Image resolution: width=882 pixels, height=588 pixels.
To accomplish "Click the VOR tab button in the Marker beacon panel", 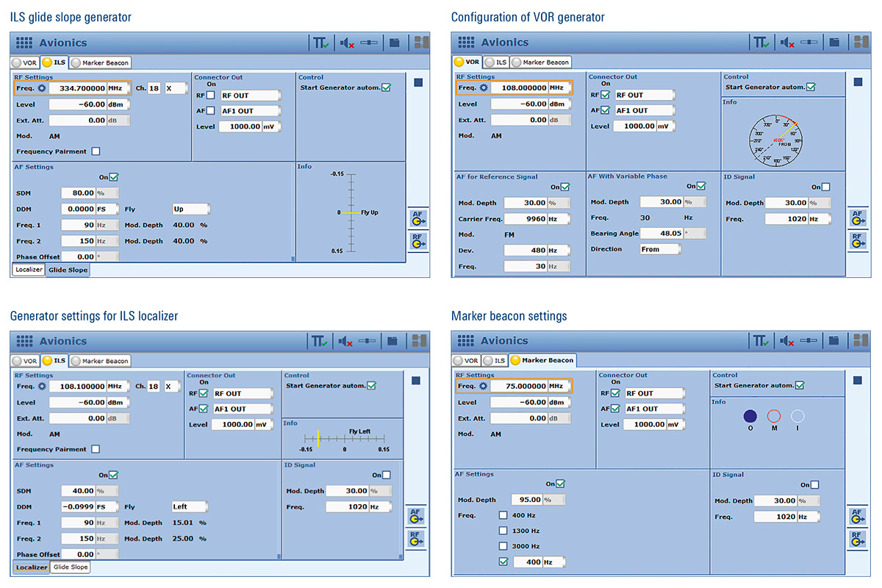I will tap(467, 360).
